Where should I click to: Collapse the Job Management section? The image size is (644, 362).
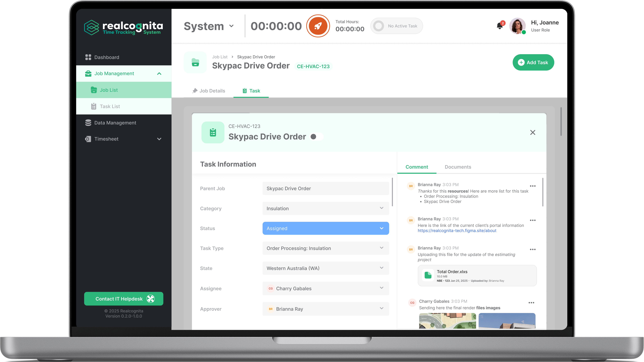[x=159, y=73]
